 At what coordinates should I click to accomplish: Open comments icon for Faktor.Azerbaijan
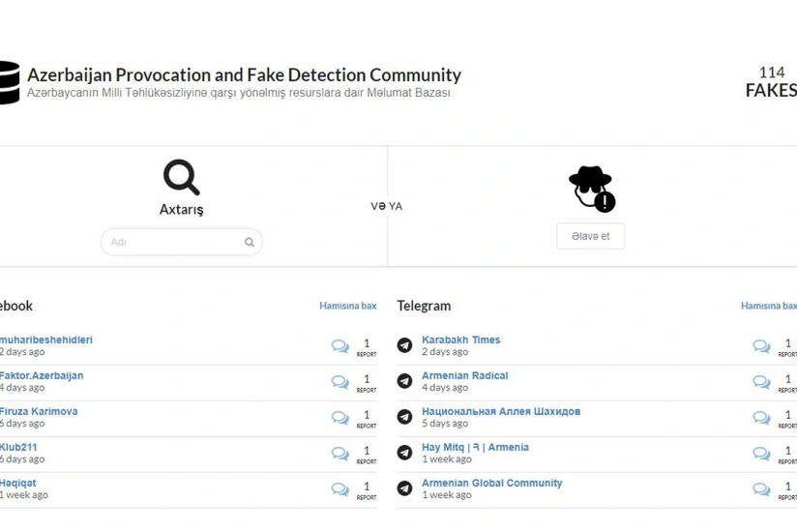(340, 382)
